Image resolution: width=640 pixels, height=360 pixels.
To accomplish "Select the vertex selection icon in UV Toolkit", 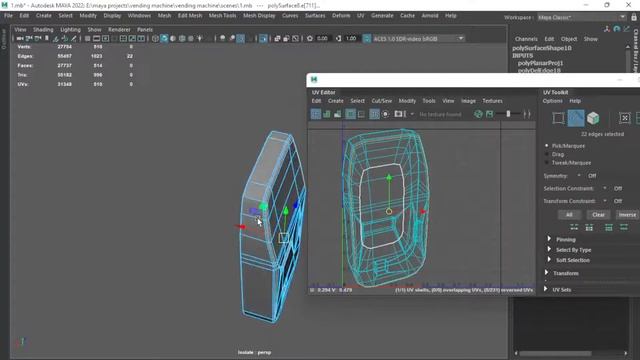I will [558, 118].
